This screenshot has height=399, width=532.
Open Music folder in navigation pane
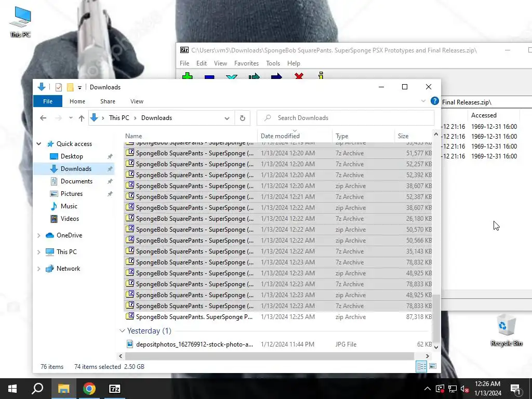tap(69, 206)
